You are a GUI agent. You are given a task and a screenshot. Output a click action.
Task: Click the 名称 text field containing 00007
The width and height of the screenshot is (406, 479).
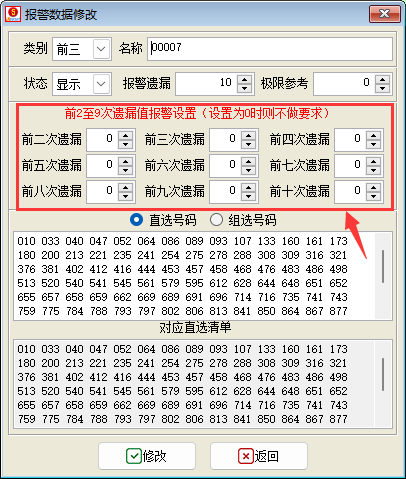point(270,49)
